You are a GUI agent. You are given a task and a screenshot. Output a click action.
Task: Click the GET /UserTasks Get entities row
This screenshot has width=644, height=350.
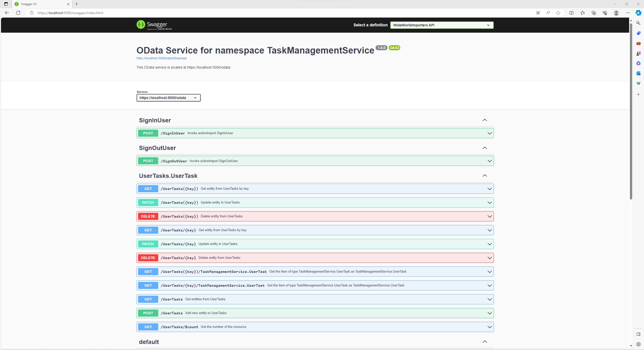[x=315, y=299]
